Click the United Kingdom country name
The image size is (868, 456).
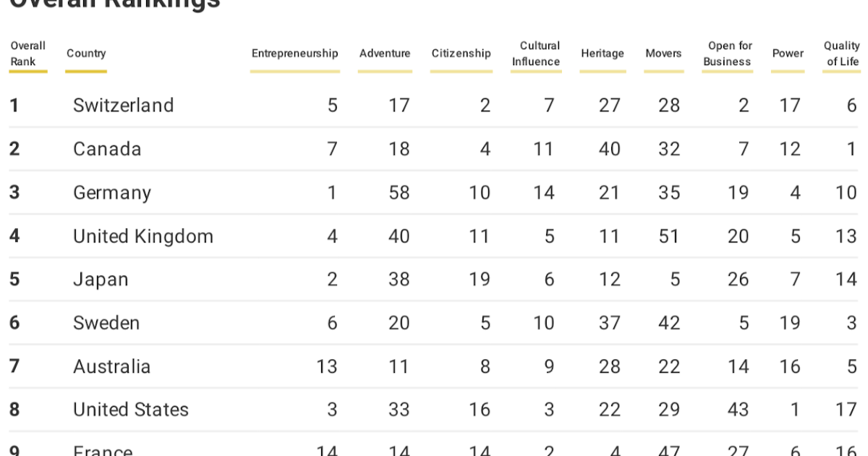pyautogui.click(x=143, y=237)
